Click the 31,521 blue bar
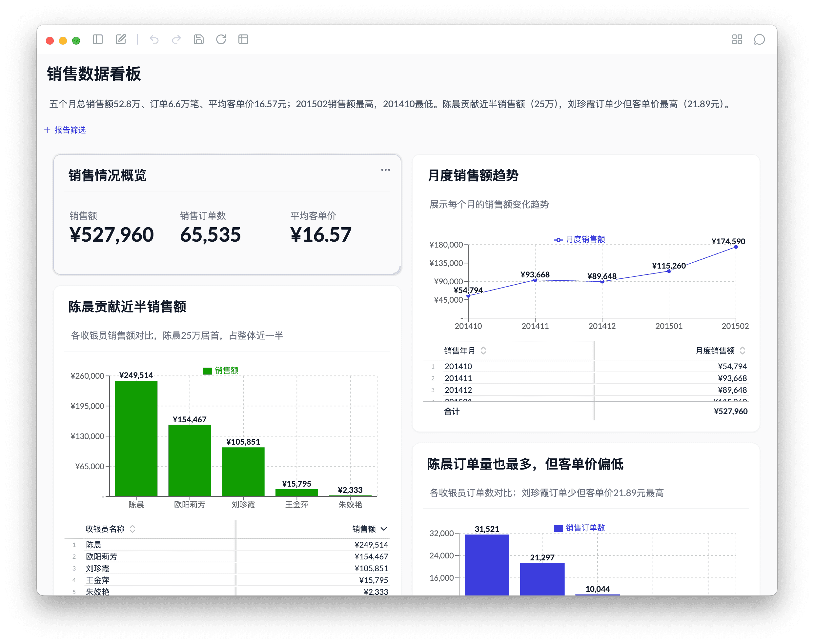The image size is (814, 644). point(487,565)
